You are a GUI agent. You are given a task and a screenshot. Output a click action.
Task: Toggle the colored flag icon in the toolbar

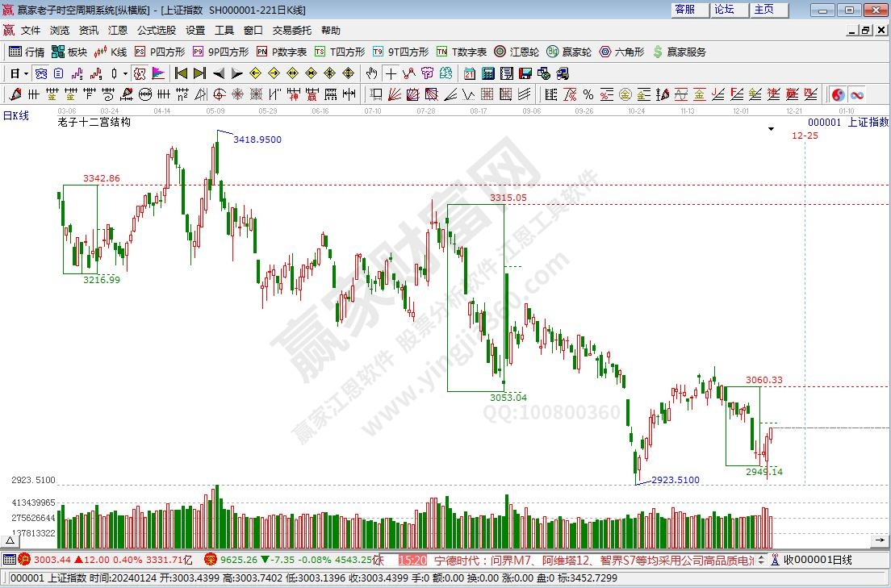click(158, 73)
